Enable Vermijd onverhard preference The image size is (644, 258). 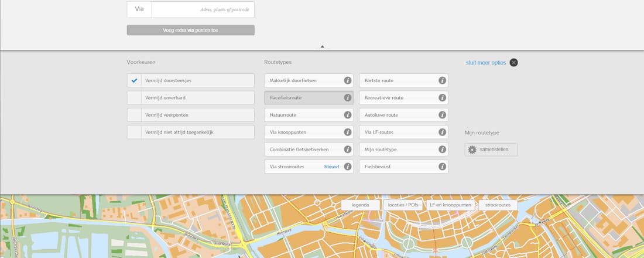tap(134, 98)
